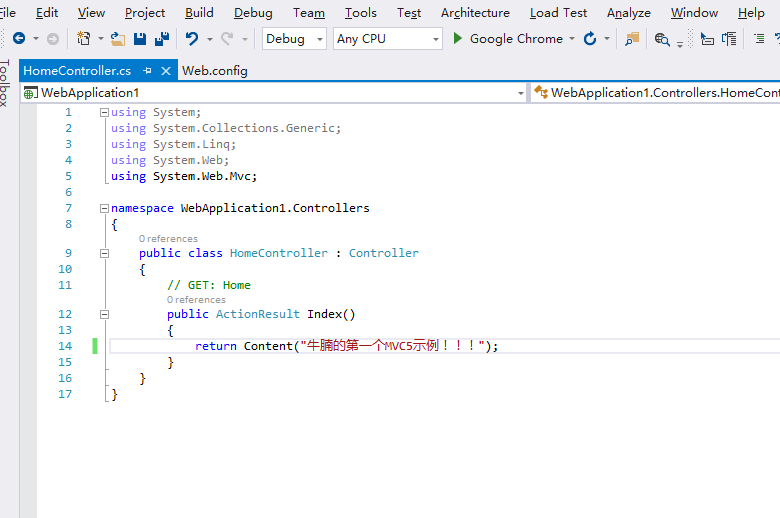The image size is (780, 518).
Task: Click the using System.Web.Mvc; line
Action: point(184,176)
